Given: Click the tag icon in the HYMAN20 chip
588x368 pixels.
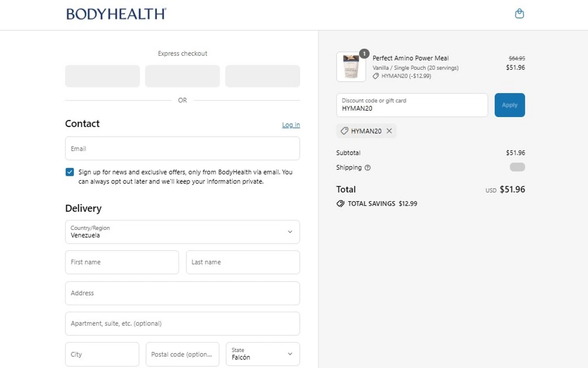Looking at the screenshot, I should point(344,131).
